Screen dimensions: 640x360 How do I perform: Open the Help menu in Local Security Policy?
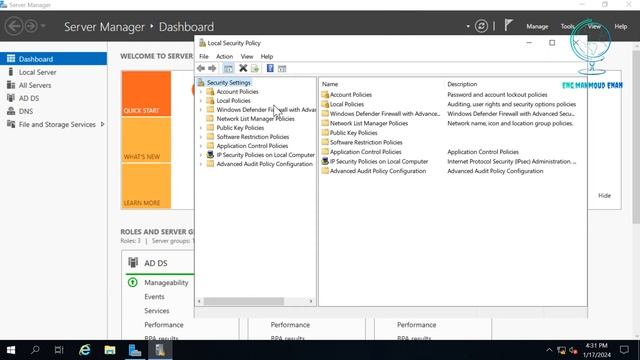[x=267, y=56]
